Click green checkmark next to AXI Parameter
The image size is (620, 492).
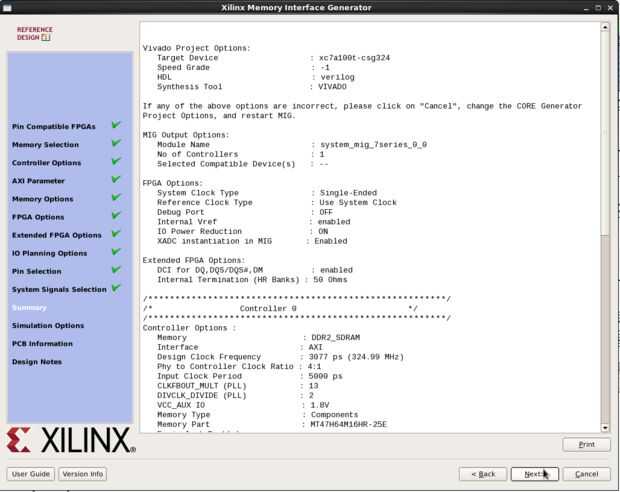(x=116, y=179)
